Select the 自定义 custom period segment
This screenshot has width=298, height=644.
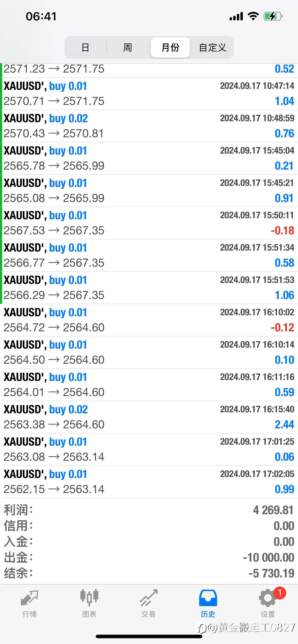click(212, 47)
